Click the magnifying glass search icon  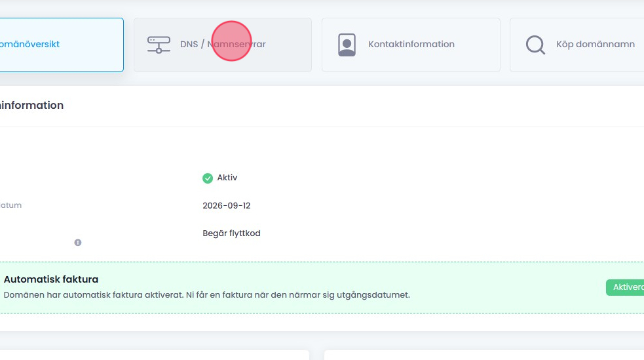pos(535,45)
